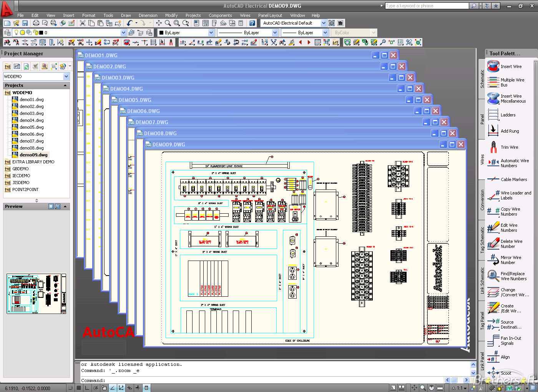Enable Grid display from the status bar

point(78,388)
